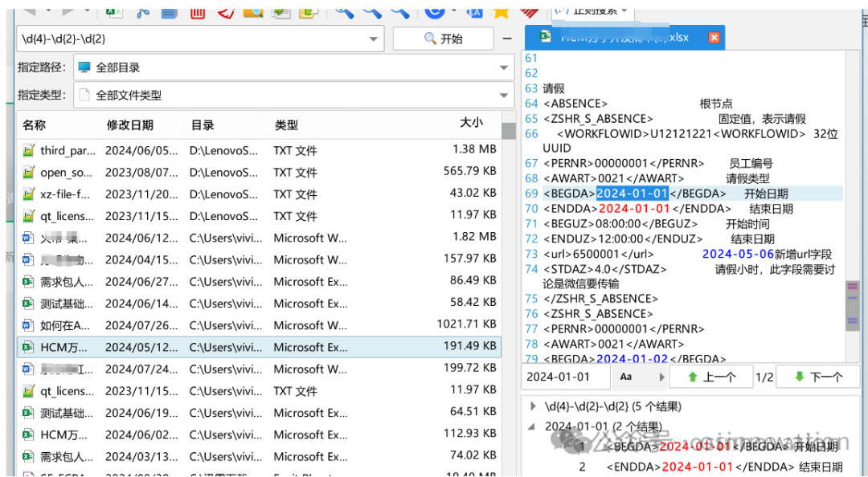Switch to the xlsx preview tab
The width and height of the screenshot is (868, 477).
[x=625, y=38]
